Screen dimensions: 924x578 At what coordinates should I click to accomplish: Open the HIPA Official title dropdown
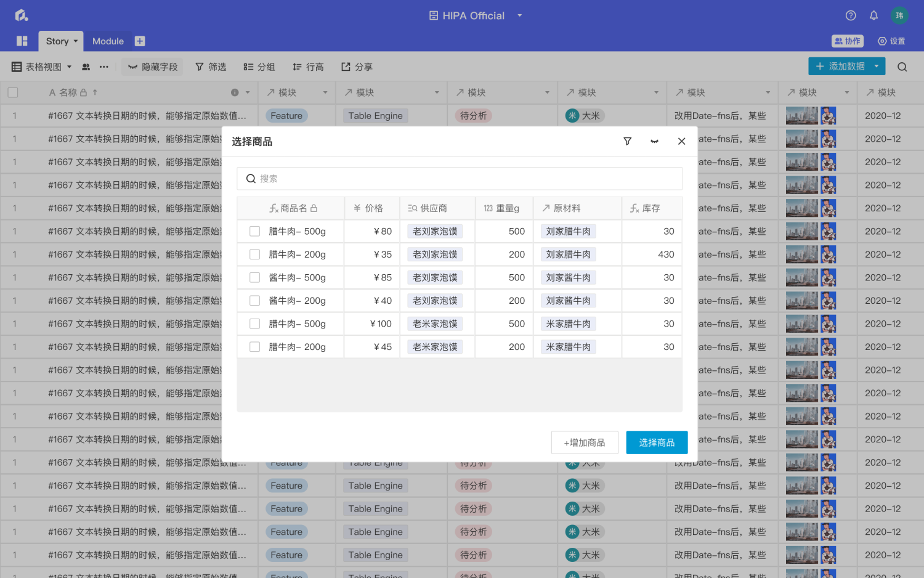(x=520, y=15)
